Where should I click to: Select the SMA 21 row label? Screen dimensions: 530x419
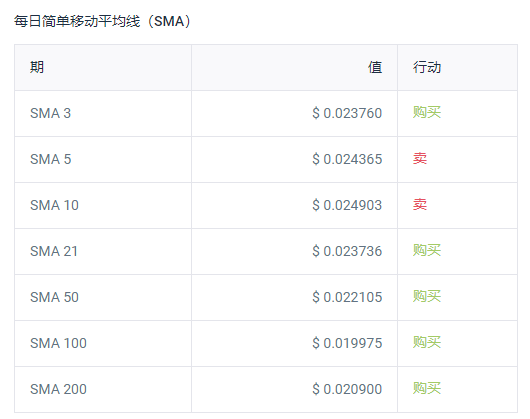[54, 251]
